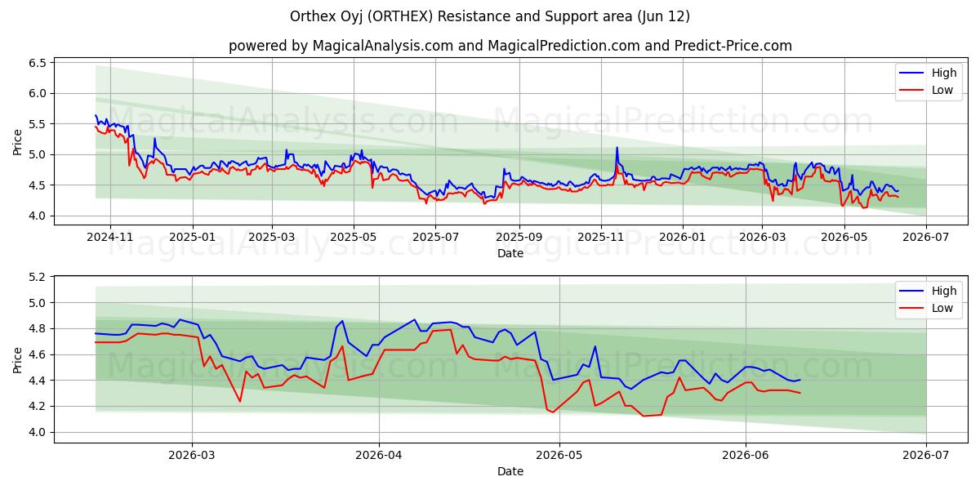Click the '4.8' y-axis label of bottom chart

click(39, 328)
